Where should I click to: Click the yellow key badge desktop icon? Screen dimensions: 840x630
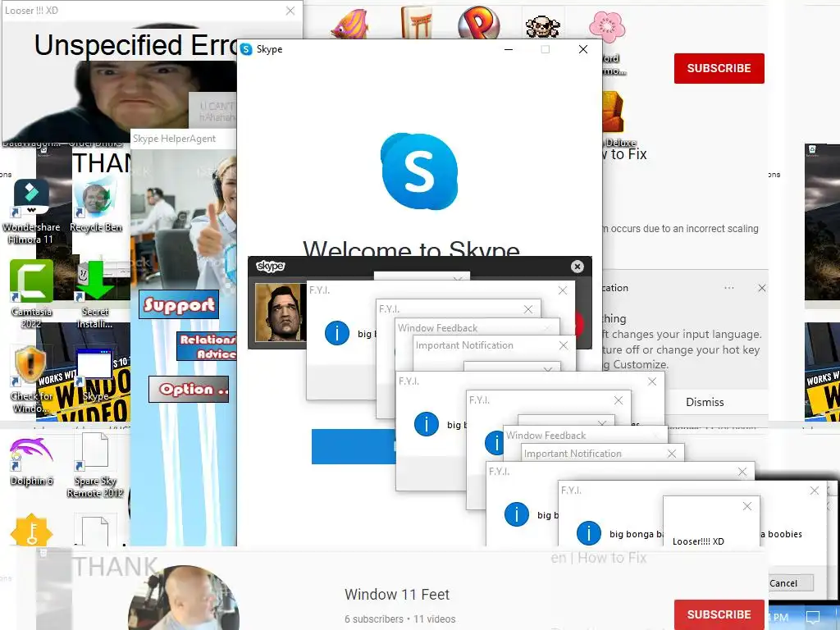click(x=31, y=530)
